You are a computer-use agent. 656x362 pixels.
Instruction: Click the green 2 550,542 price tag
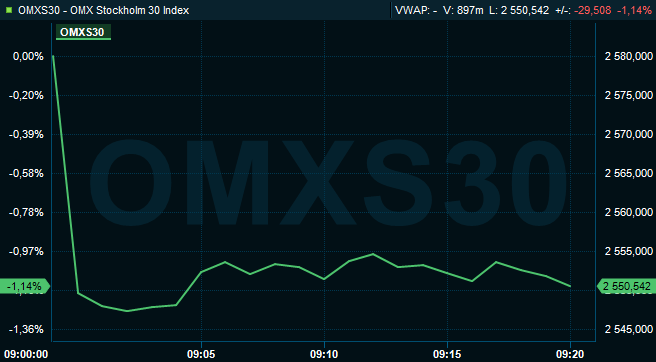[626, 287]
